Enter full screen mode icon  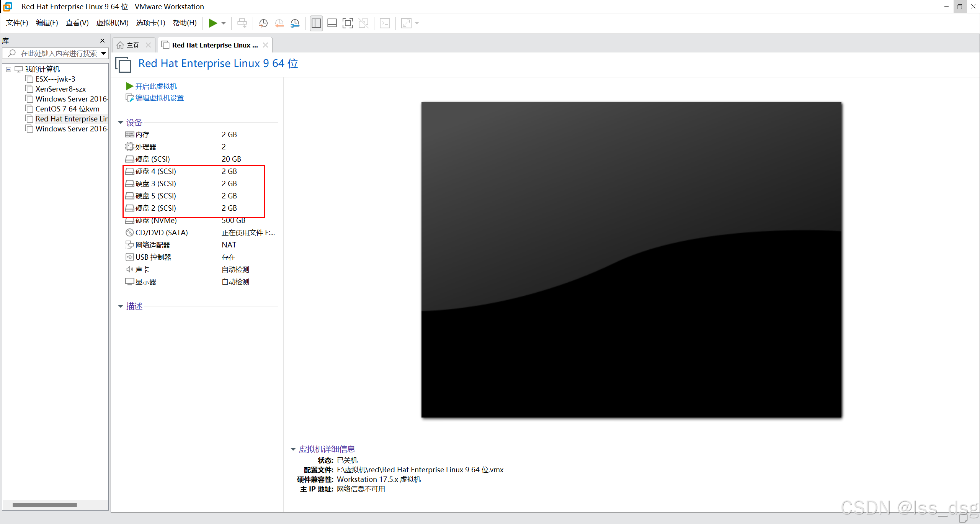click(348, 23)
